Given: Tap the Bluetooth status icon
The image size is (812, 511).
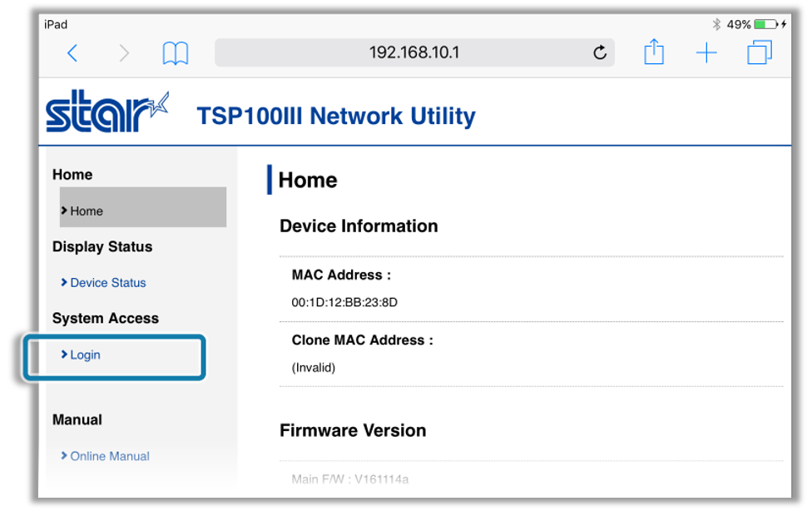Looking at the screenshot, I should (716, 25).
